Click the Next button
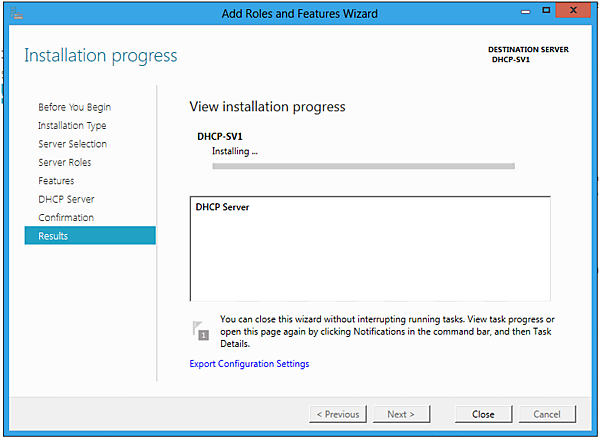This screenshot has height=439, width=600. pyautogui.click(x=401, y=414)
